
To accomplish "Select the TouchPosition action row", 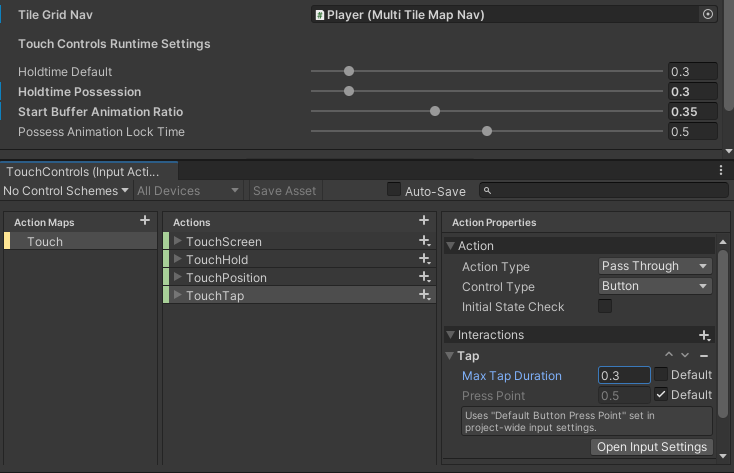I will [x=300, y=277].
